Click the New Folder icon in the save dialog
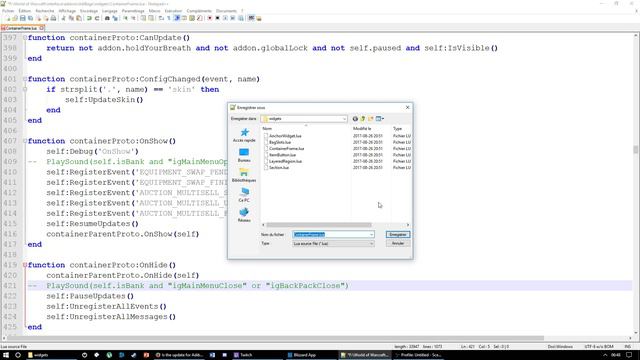This screenshot has width=640, height=360. (x=371, y=119)
